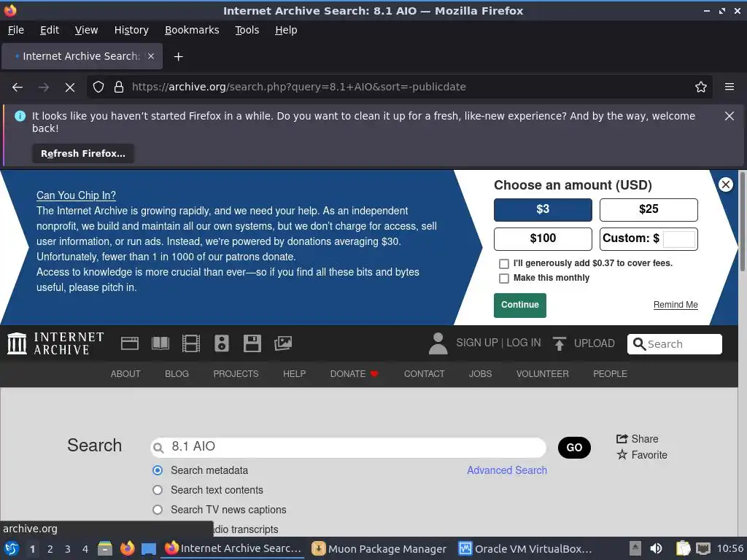747x560 pixels.
Task: Click the Refresh Firefox button
Action: [x=83, y=153]
